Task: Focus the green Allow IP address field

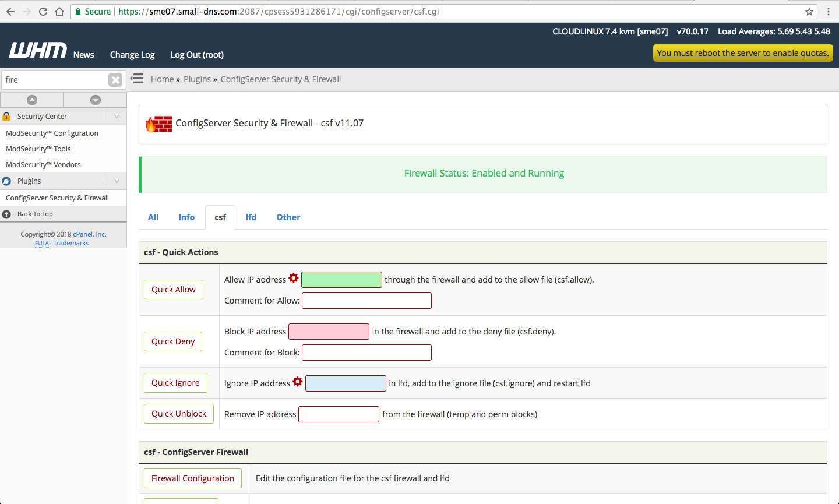Action: click(341, 280)
